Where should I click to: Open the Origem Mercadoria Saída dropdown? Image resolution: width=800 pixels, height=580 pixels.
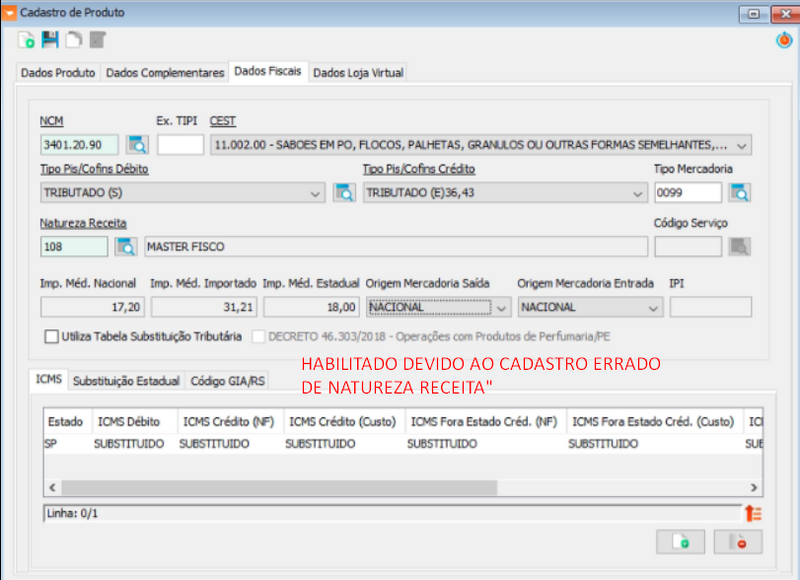tap(501, 306)
